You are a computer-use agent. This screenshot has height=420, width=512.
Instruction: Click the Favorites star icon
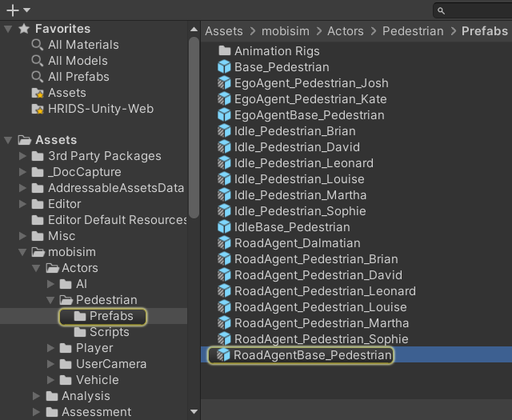point(24,29)
